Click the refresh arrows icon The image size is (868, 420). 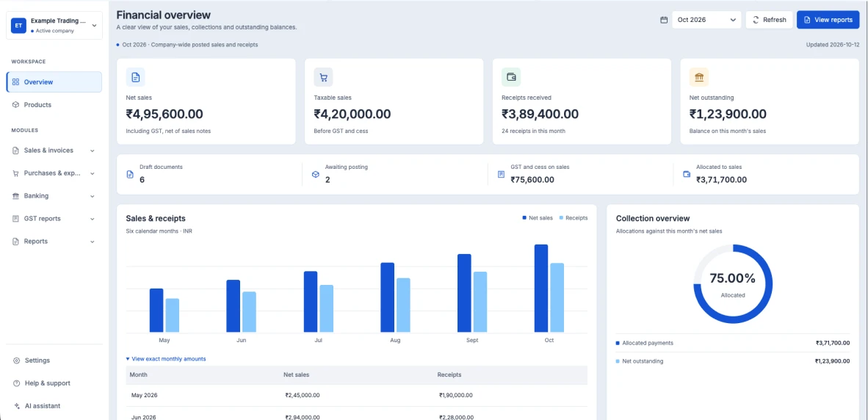click(756, 20)
